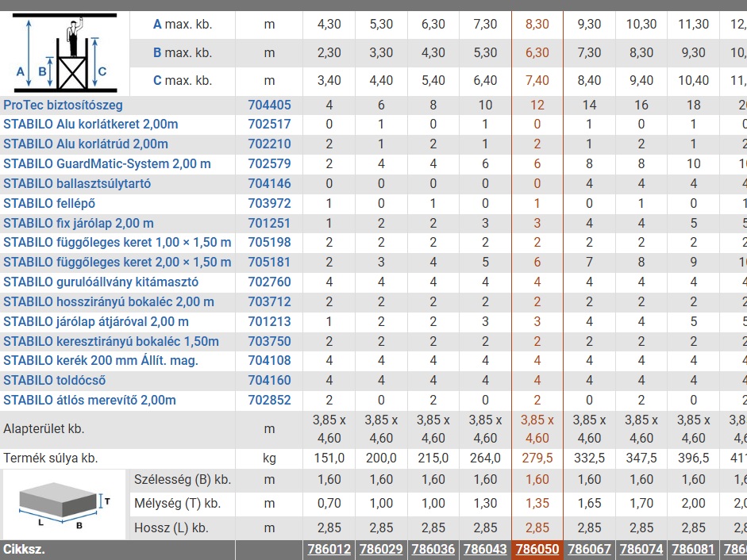Click article number 702852
This screenshot has height=560, width=747.
click(x=269, y=400)
